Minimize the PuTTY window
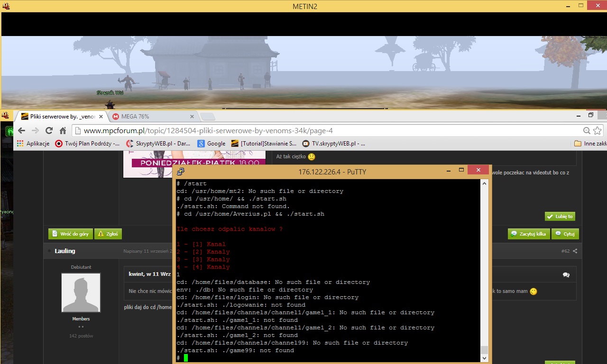Image resolution: width=607 pixels, height=364 pixels. (448, 171)
